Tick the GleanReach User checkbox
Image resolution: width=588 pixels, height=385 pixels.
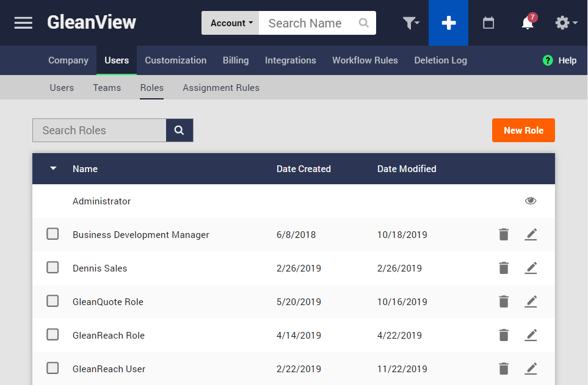coord(53,369)
